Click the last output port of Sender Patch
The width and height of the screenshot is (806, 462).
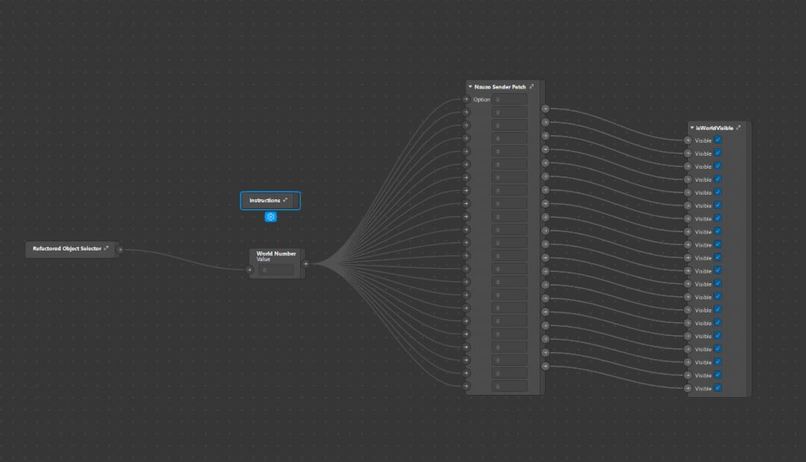tap(545, 366)
